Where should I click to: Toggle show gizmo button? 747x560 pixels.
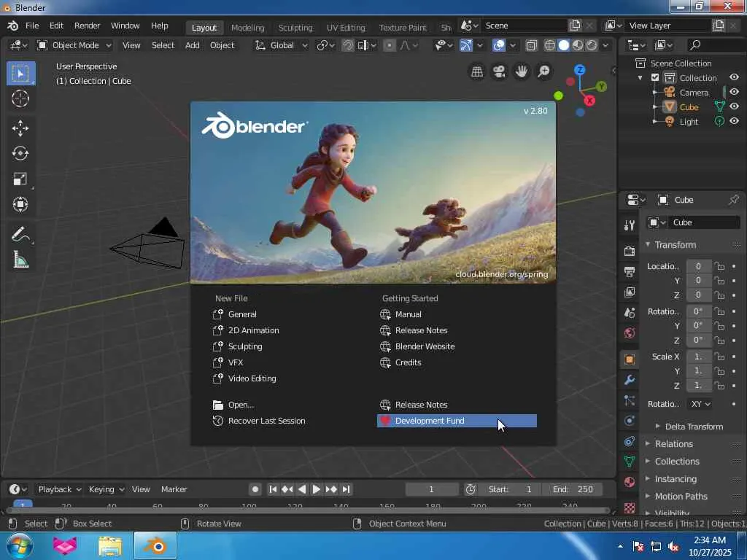point(466,45)
